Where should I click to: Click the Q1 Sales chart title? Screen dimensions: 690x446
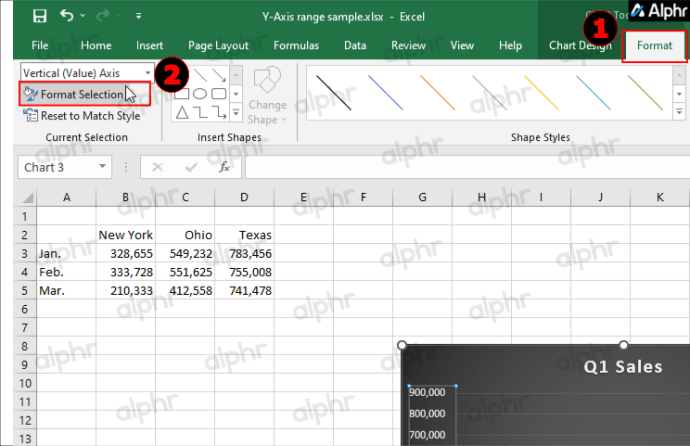623,366
